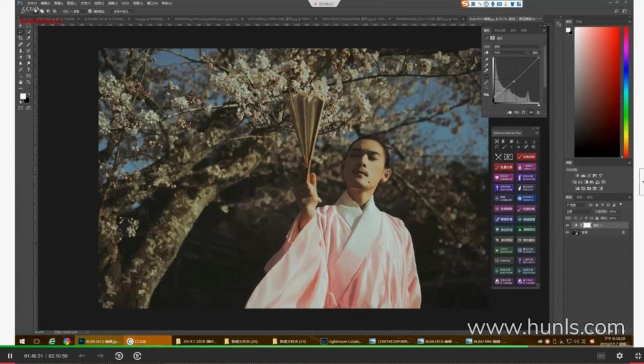Toggle the anti-alias checkbox in options bar

point(90,11)
